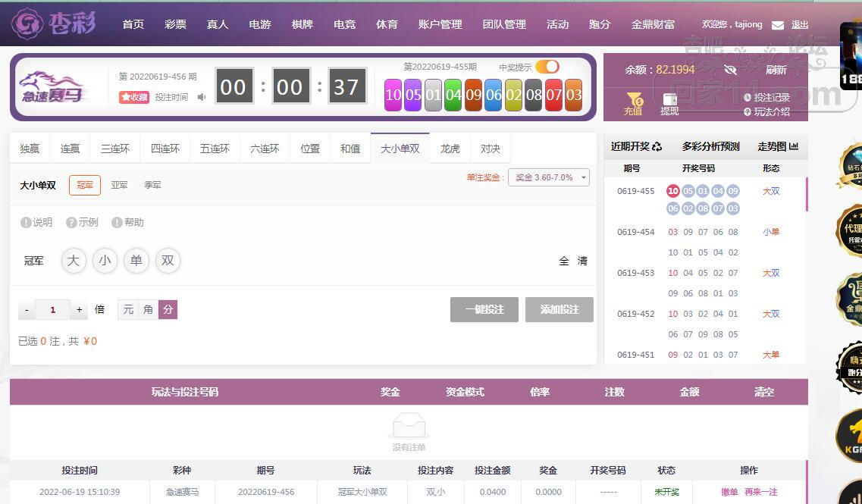Hide balance with the eye icon

coord(730,70)
